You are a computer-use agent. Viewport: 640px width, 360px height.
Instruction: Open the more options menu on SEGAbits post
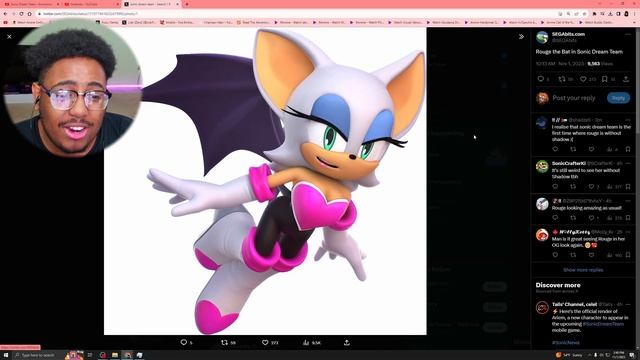[628, 34]
